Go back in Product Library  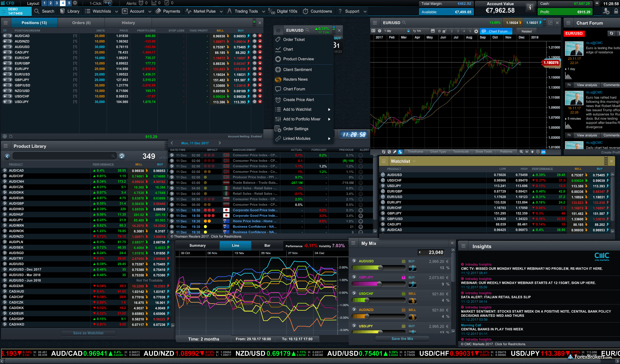pos(7,156)
